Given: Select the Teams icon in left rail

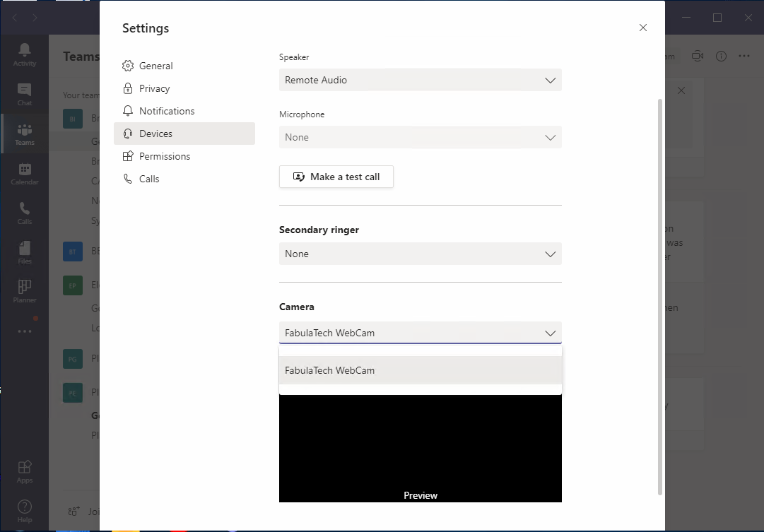Looking at the screenshot, I should (24, 134).
